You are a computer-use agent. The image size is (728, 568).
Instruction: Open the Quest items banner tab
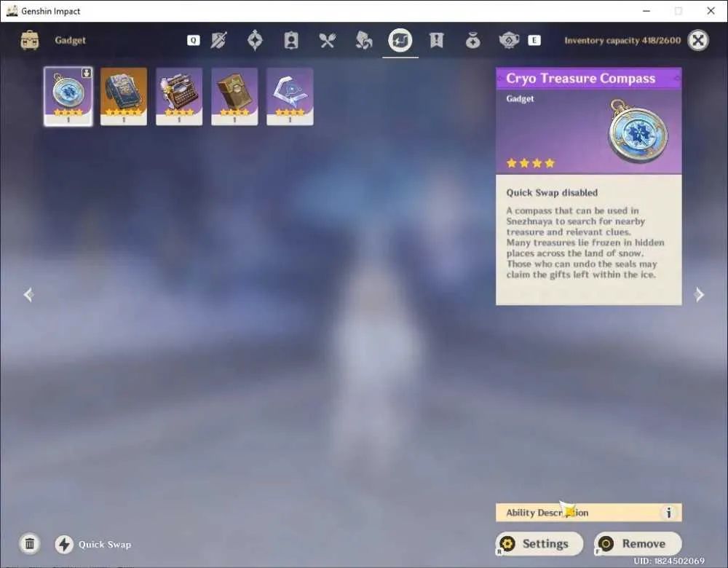(436, 40)
